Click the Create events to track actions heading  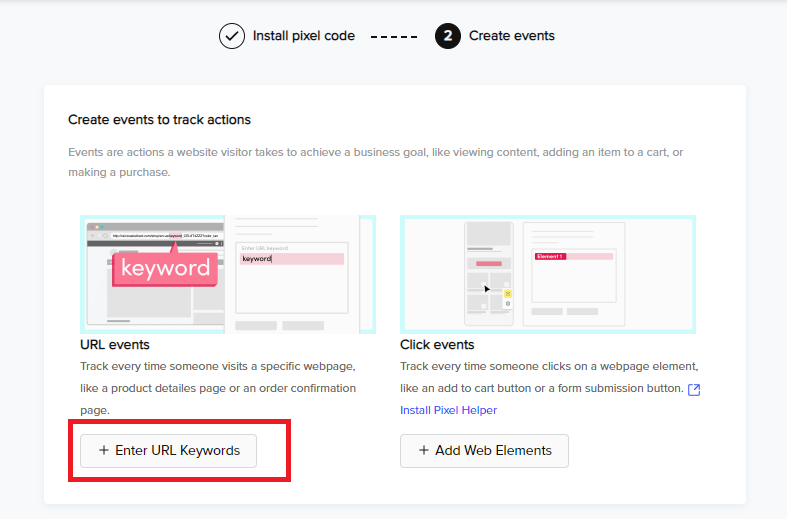coord(160,120)
